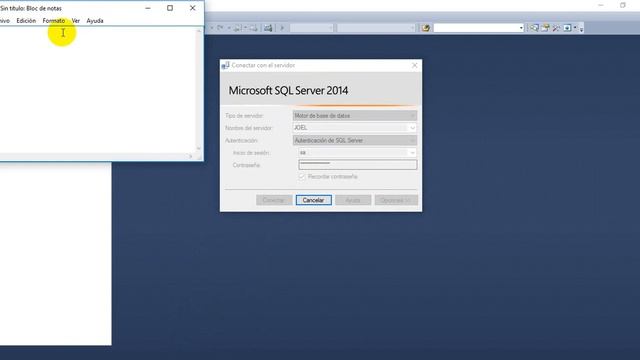The height and width of the screenshot is (360, 640).
Task: Maximize the Bloc de notas window
Action: [170, 8]
